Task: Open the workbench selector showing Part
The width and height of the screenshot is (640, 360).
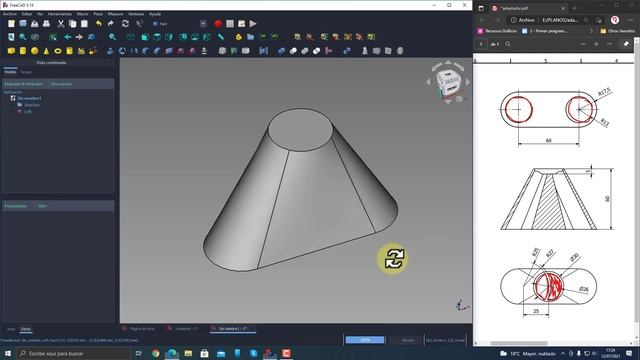Action: (x=180, y=24)
